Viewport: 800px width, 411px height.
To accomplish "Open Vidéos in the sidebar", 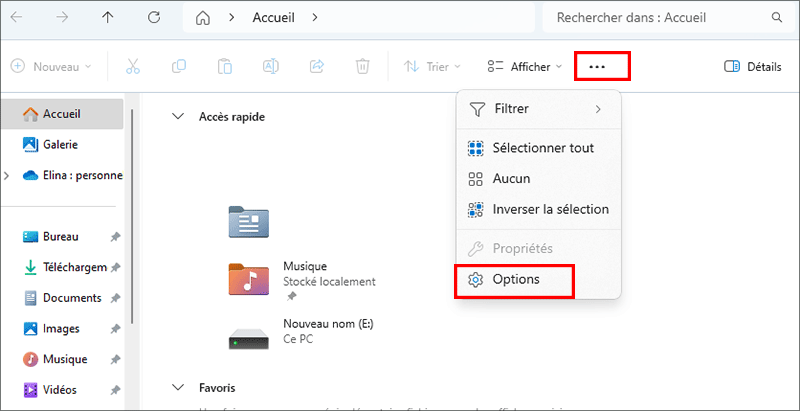I will click(x=60, y=390).
